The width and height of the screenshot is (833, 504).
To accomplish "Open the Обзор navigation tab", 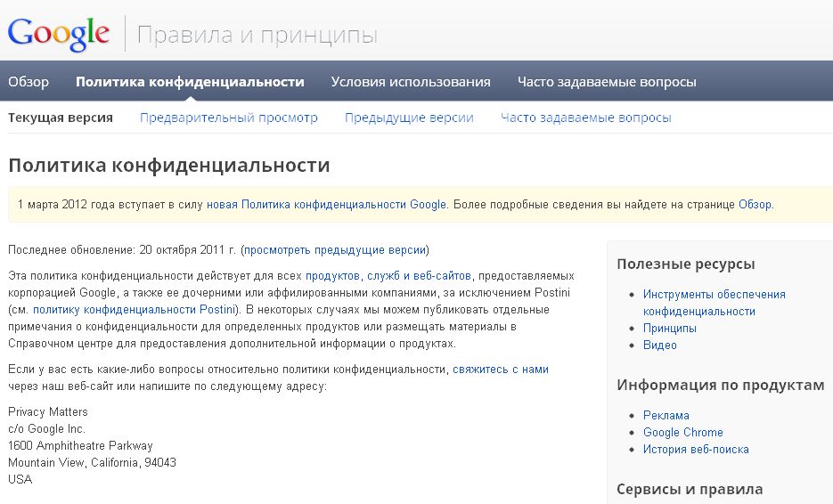I will [29, 82].
